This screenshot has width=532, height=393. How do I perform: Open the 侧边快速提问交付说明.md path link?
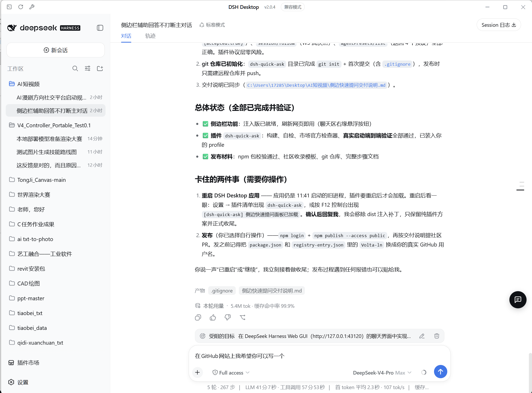316,85
